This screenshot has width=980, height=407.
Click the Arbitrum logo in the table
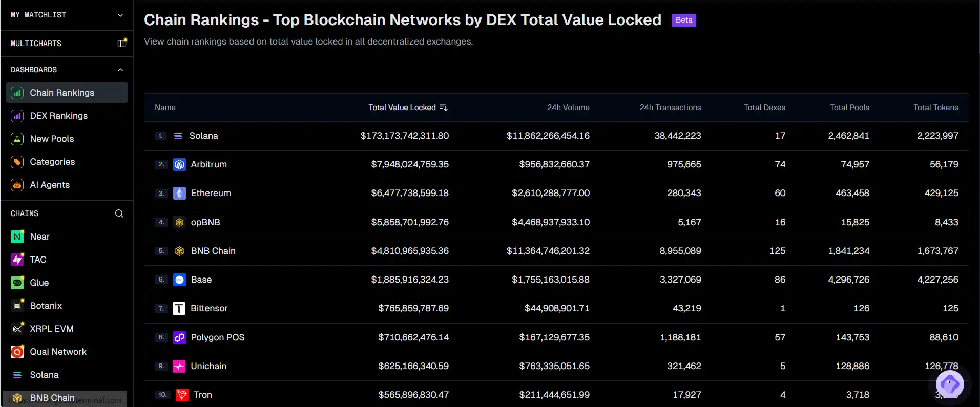pyautogui.click(x=179, y=164)
